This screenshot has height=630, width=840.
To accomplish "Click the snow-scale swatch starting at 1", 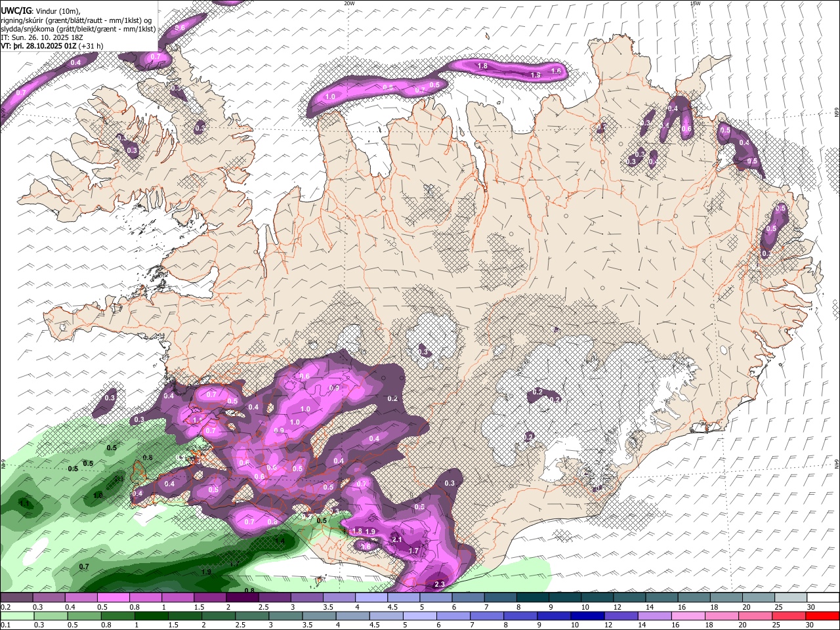I will pos(178,597).
